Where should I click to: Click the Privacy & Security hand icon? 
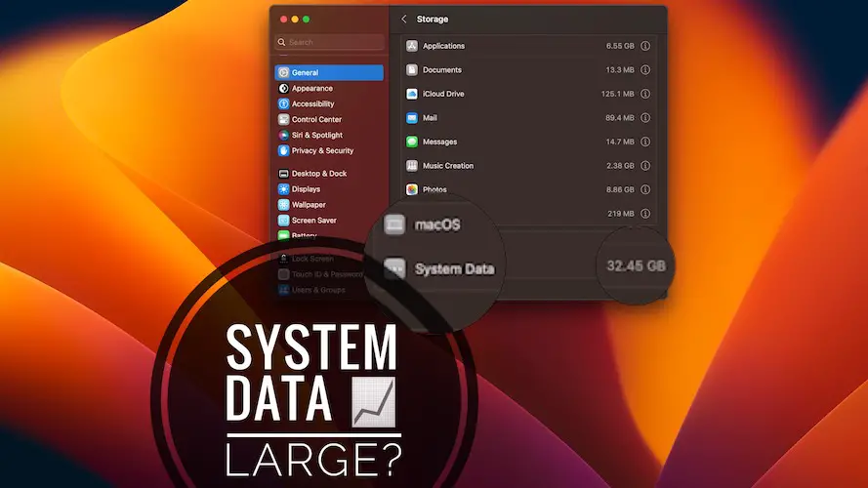283,150
